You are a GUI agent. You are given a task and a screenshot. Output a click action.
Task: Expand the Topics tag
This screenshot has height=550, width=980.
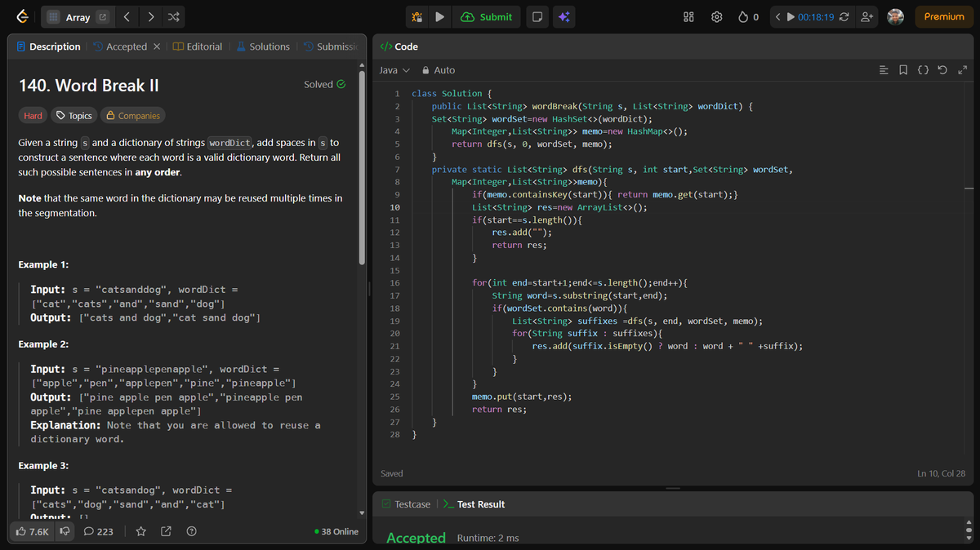tap(73, 116)
